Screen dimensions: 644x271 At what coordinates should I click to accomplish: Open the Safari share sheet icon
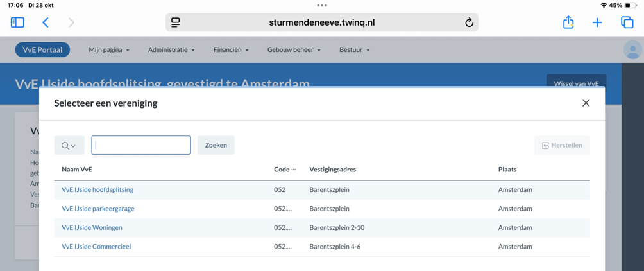click(568, 22)
